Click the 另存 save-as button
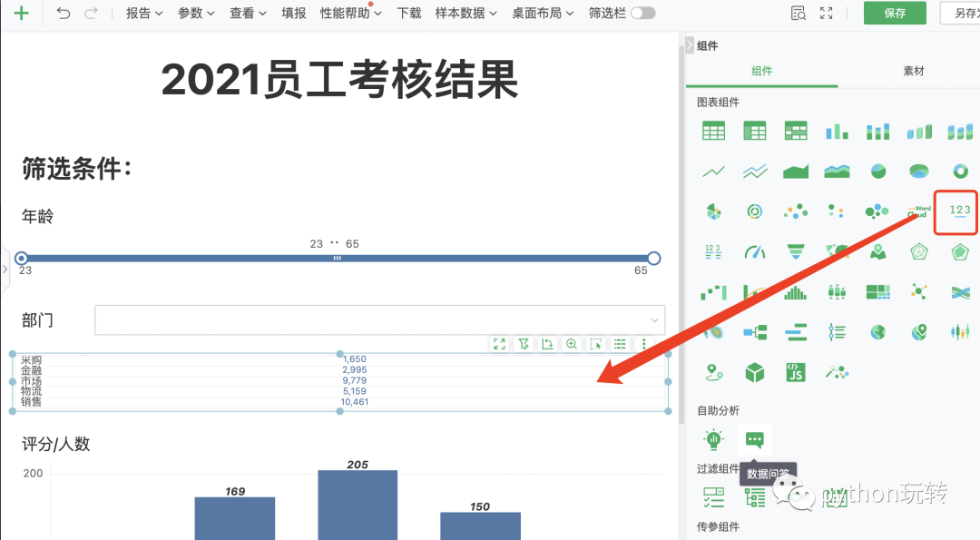The image size is (980, 540). [x=961, y=13]
